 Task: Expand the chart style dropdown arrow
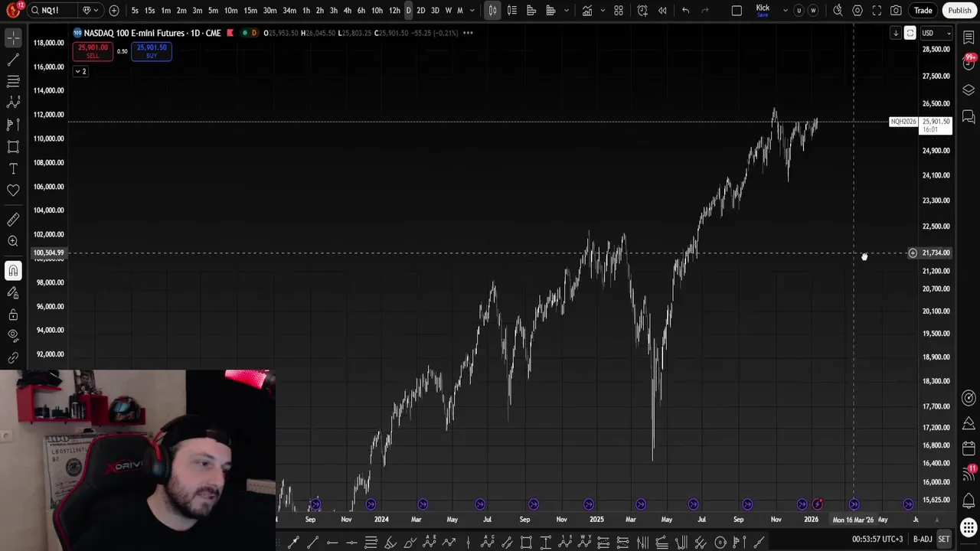(567, 11)
